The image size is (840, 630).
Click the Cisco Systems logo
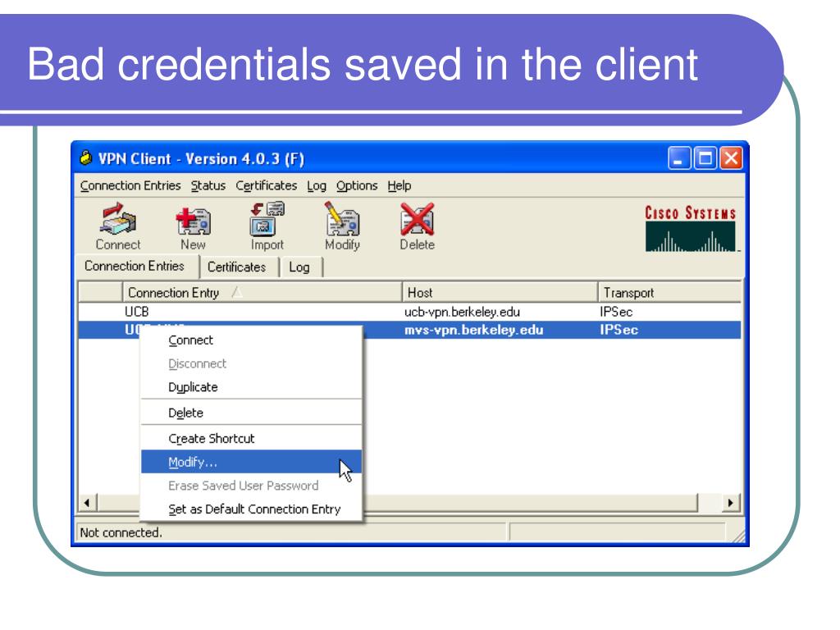691,228
